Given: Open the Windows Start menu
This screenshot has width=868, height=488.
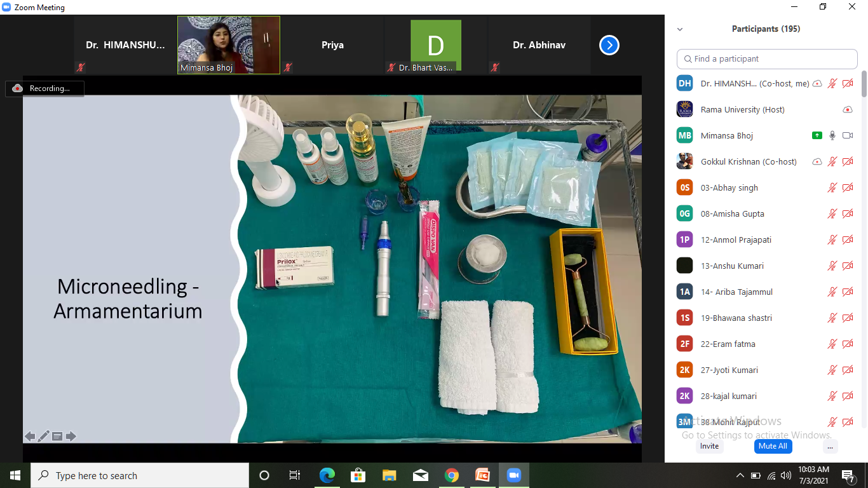Looking at the screenshot, I should click(x=15, y=475).
